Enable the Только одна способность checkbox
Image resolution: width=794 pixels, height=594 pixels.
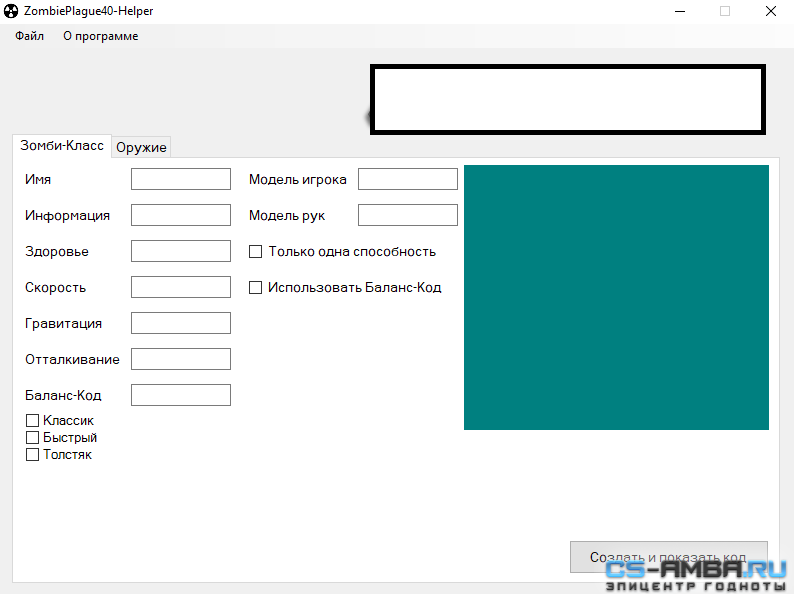coord(256,252)
